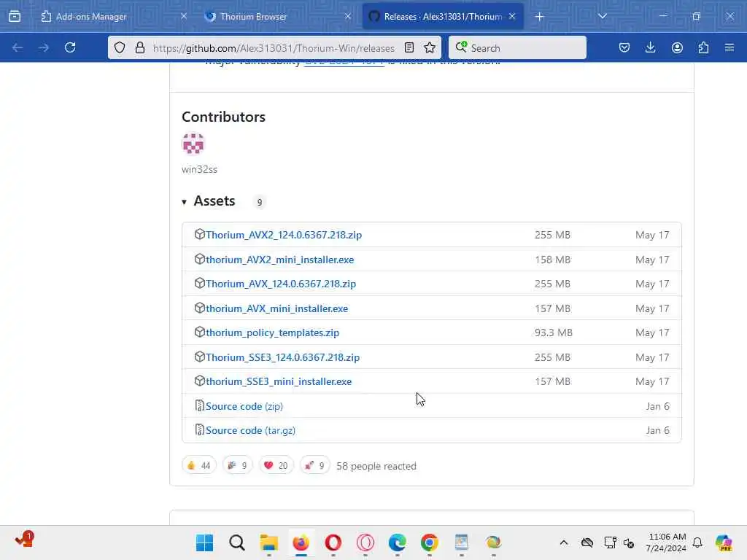The width and height of the screenshot is (747, 560).
Task: Download thorium_policy_templates.zip
Action: (272, 332)
